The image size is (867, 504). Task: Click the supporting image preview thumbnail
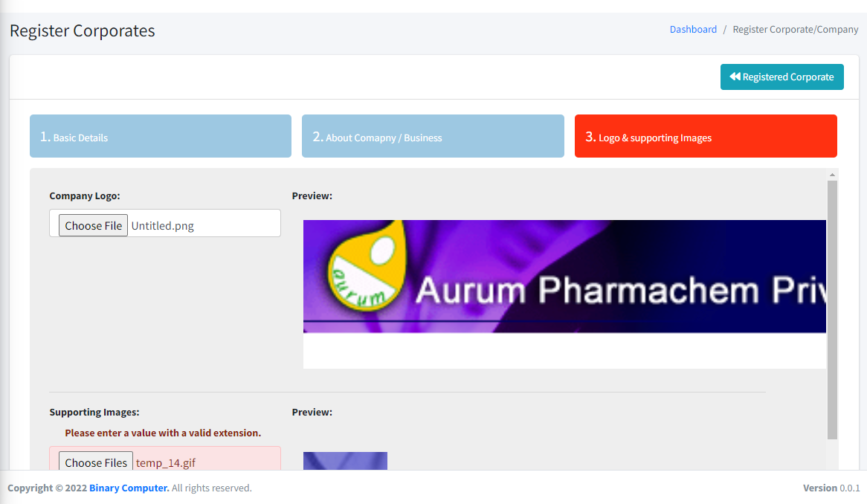(345, 461)
